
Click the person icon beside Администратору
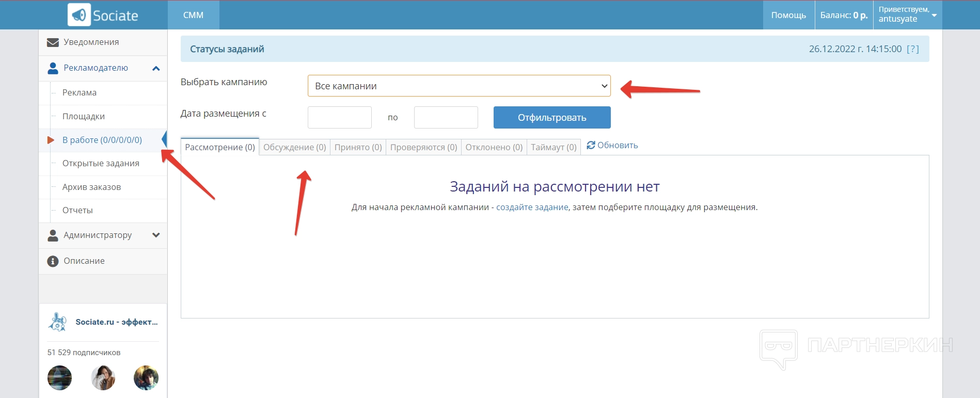tap(53, 235)
